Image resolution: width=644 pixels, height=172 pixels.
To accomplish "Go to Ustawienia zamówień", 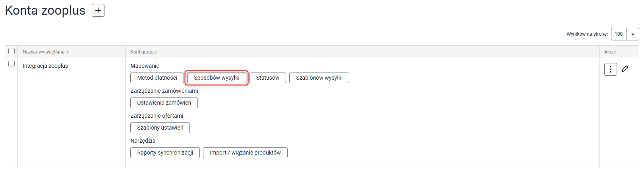I will pyautogui.click(x=164, y=103).
